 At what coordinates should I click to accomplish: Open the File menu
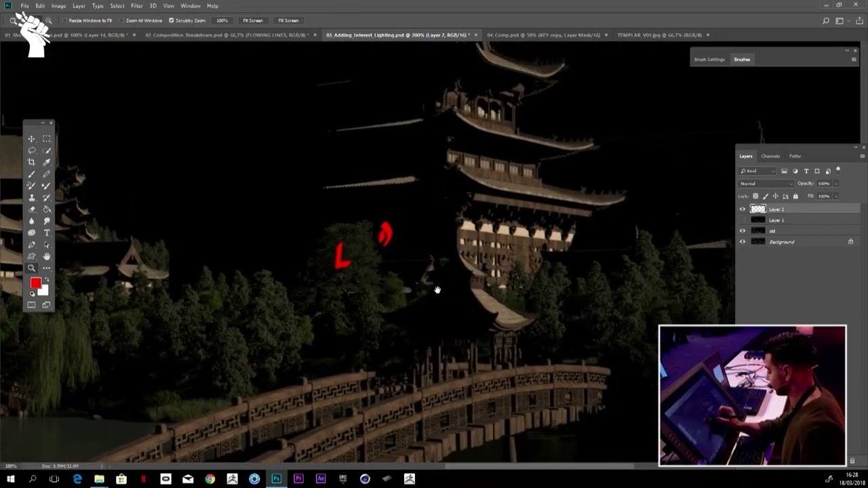24,5
